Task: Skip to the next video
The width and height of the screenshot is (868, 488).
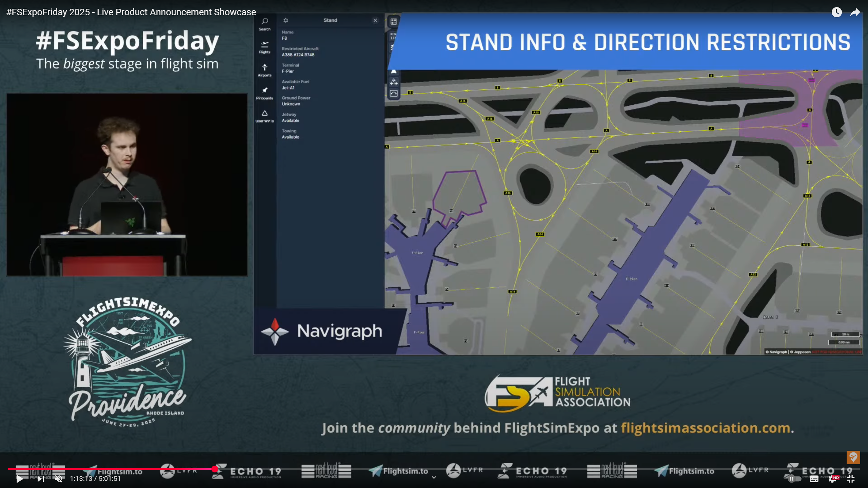Action: pyautogui.click(x=40, y=479)
